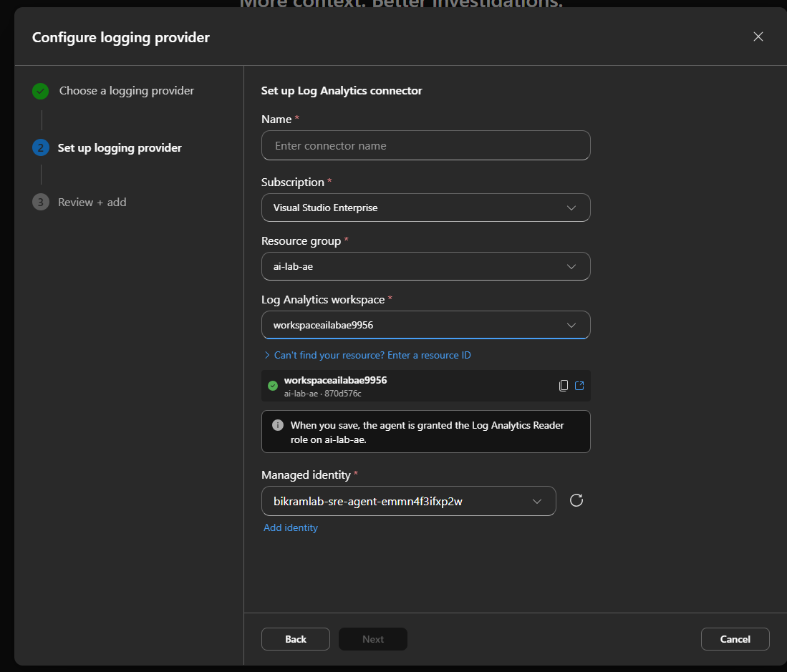Click the Log Analytics Reader role notice text
Viewport: 787px width, 672px height.
(x=427, y=432)
